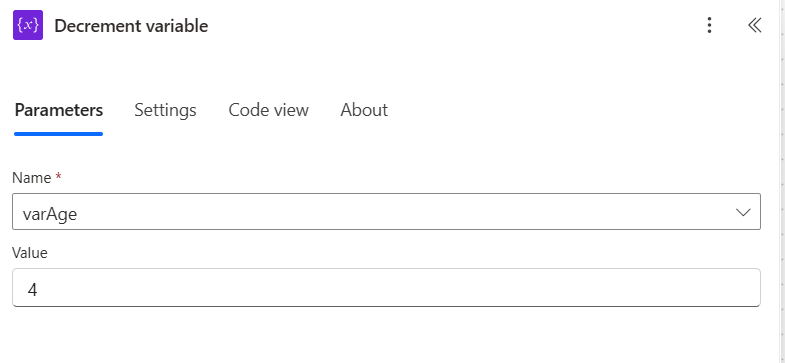Go to the About tab
This screenshot has height=363, width=785.
tap(364, 110)
